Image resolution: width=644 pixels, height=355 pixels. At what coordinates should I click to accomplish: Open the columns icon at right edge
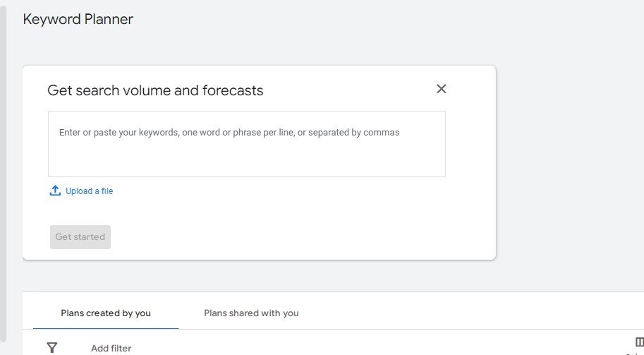coord(640,342)
